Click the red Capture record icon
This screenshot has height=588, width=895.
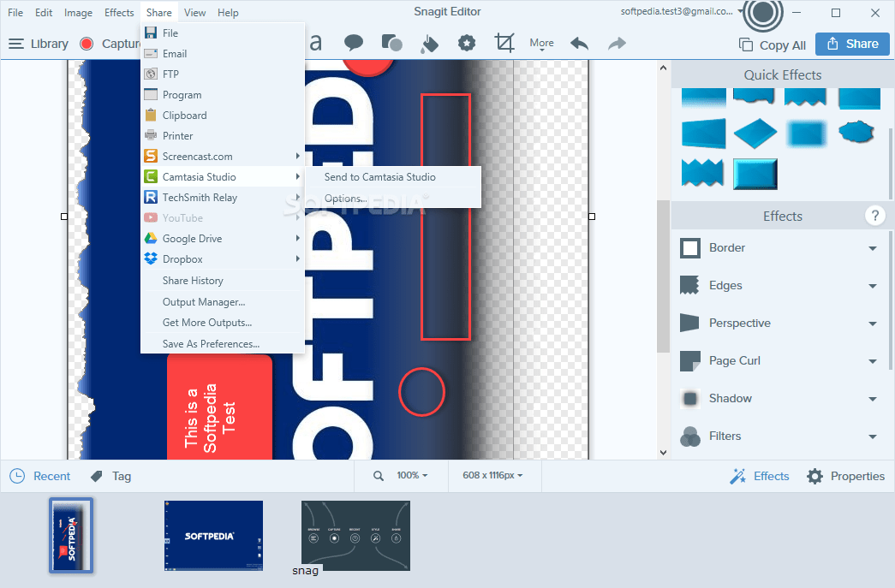[x=87, y=44]
